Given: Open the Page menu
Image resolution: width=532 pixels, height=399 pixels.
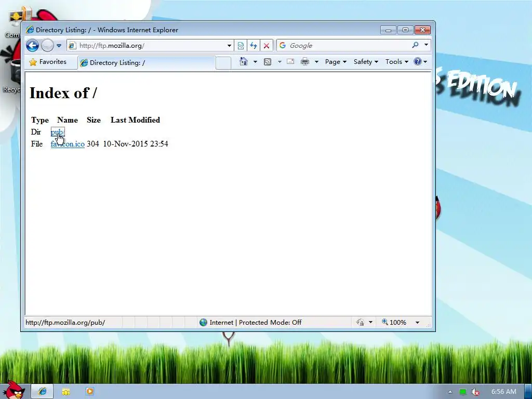Looking at the screenshot, I should pyautogui.click(x=336, y=62).
